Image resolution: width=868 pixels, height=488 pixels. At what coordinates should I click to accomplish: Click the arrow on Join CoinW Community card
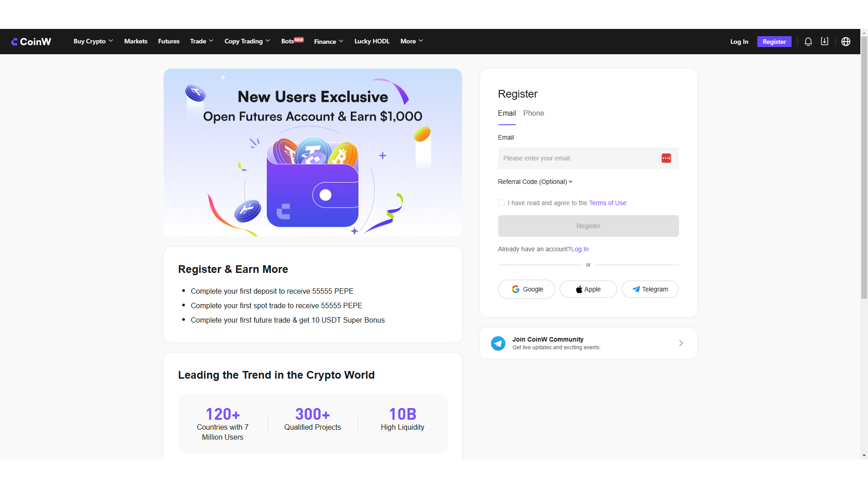(681, 343)
